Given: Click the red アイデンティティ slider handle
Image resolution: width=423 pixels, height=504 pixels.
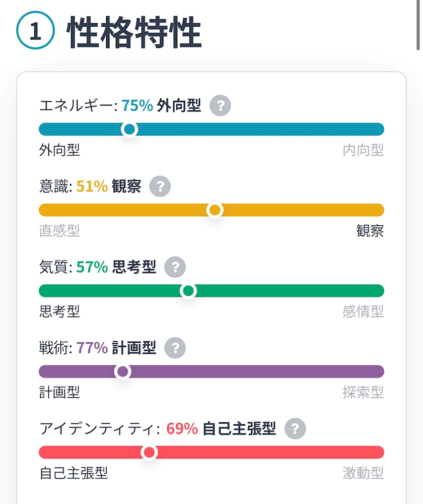Looking at the screenshot, I should [150, 452].
